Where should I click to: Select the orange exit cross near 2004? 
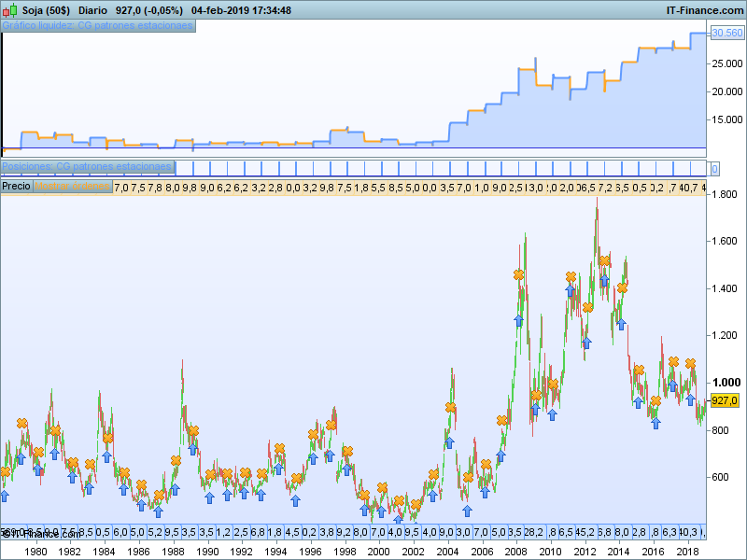click(451, 408)
